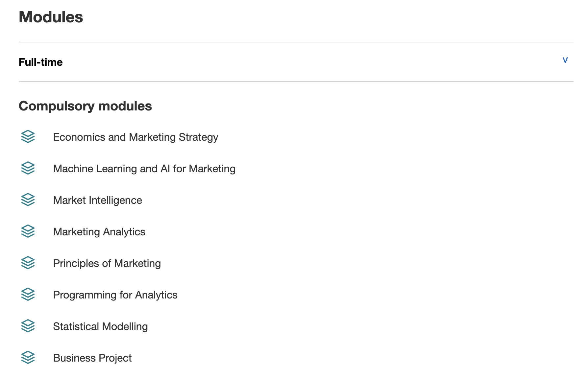Click the stack icon beside Economics and Marketing Strategy
Viewport: 588px width, 380px height.
point(28,136)
